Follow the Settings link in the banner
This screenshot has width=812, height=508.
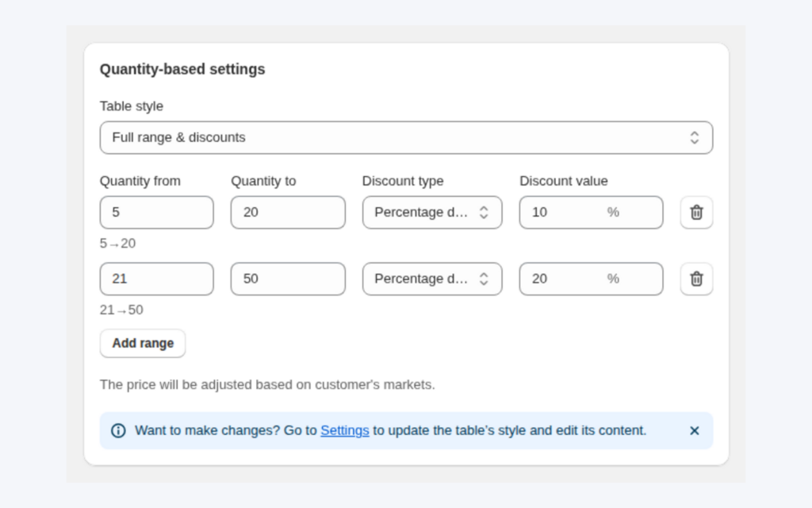[344, 430]
